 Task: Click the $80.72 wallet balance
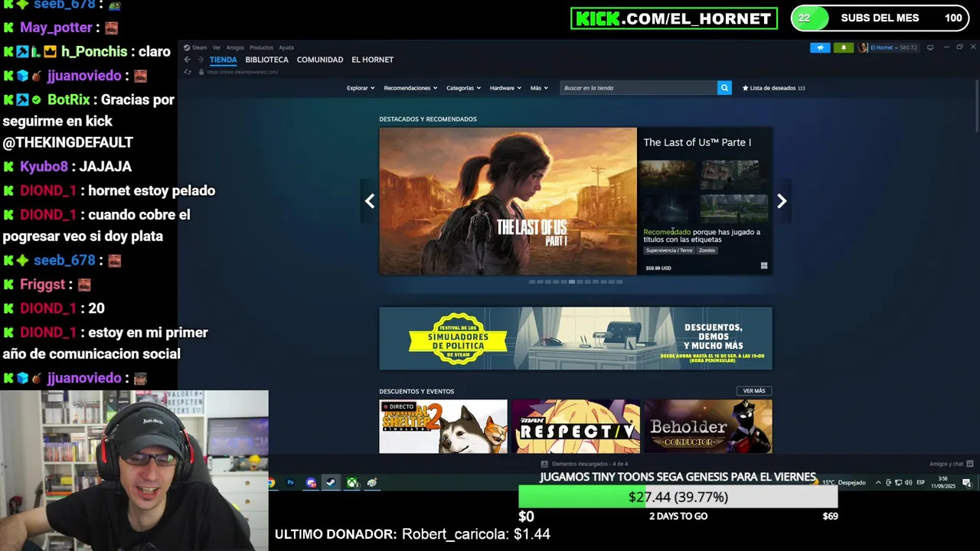(x=909, y=47)
